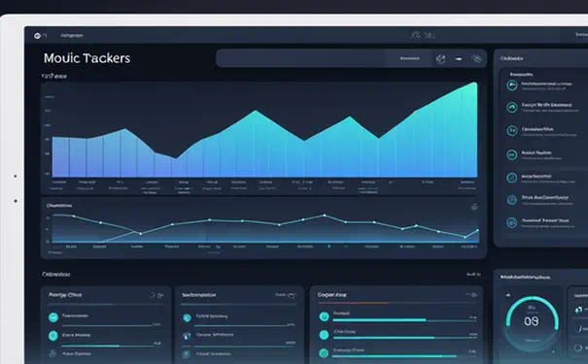Toggle the first icon button right of the search bar
This screenshot has width=588, height=364.
coord(440,59)
